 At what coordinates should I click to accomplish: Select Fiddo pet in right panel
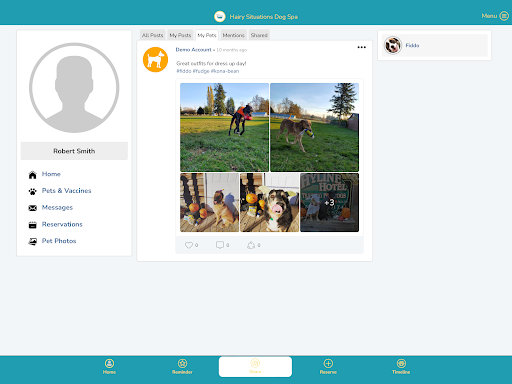click(435, 45)
